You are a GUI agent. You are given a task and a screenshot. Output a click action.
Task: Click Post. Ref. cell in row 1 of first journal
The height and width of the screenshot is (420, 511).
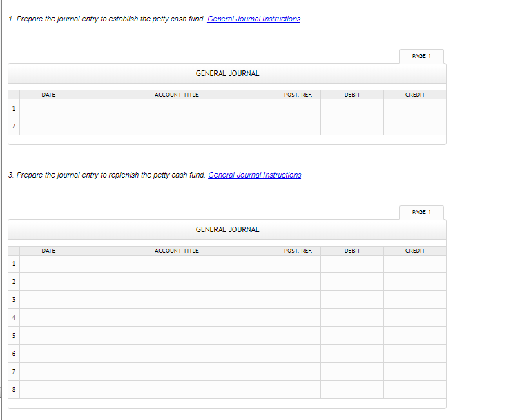pyautogui.click(x=298, y=108)
